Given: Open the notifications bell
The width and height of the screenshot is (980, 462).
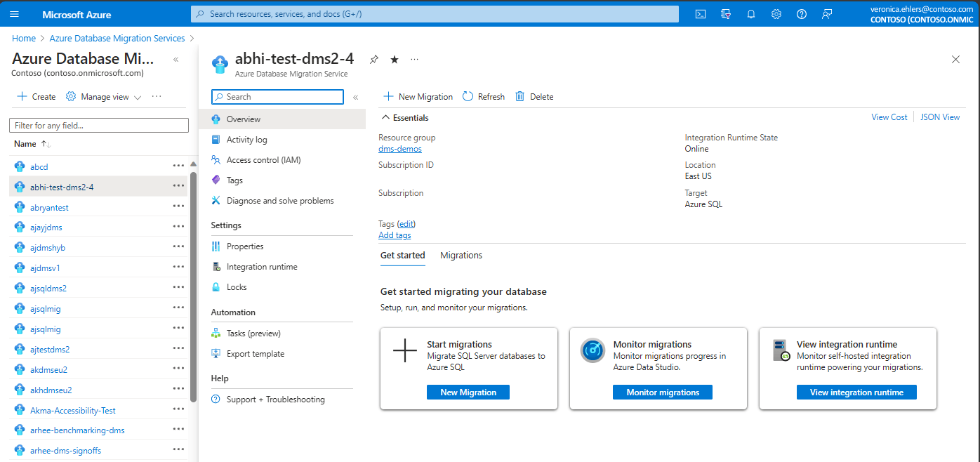Looking at the screenshot, I should pos(750,13).
